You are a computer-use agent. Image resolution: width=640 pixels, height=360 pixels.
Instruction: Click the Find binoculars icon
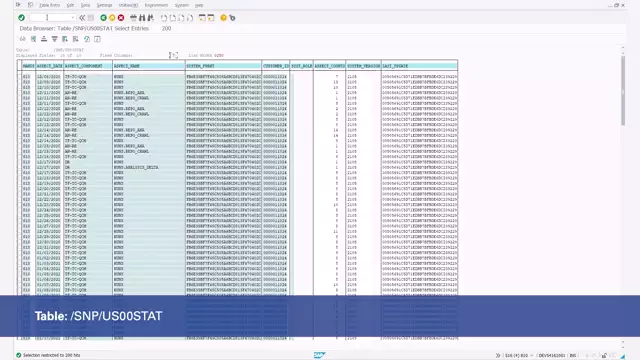pos(142,18)
